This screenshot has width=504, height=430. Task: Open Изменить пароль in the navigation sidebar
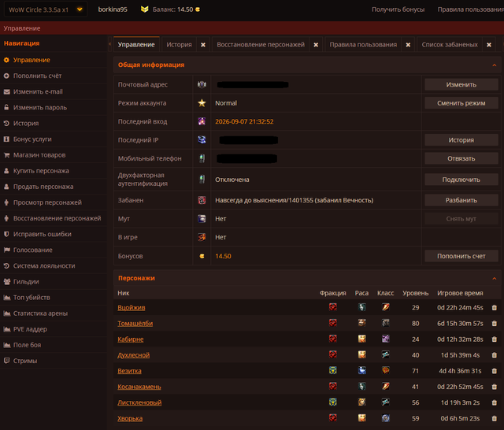(x=40, y=107)
